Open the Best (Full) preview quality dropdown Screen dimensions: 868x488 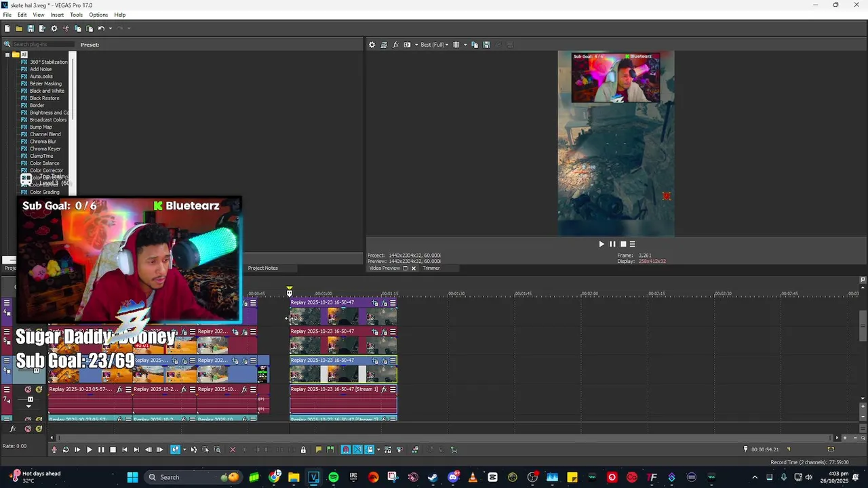point(434,45)
